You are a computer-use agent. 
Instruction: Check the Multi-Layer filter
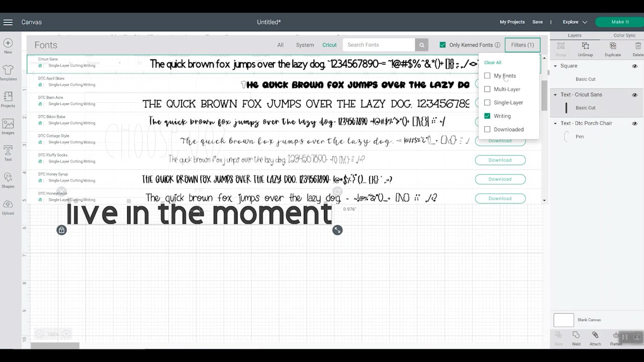coord(487,89)
